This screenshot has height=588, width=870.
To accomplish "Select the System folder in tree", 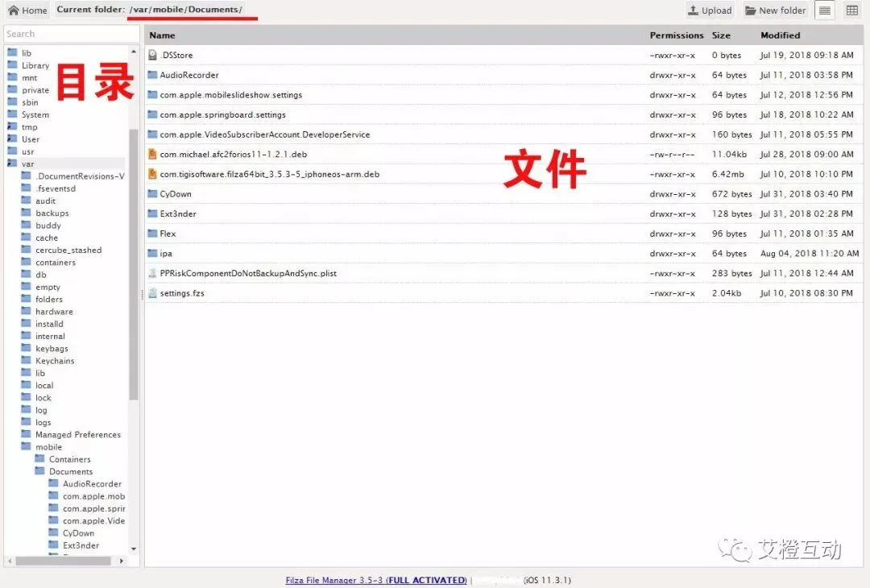I will (x=35, y=115).
